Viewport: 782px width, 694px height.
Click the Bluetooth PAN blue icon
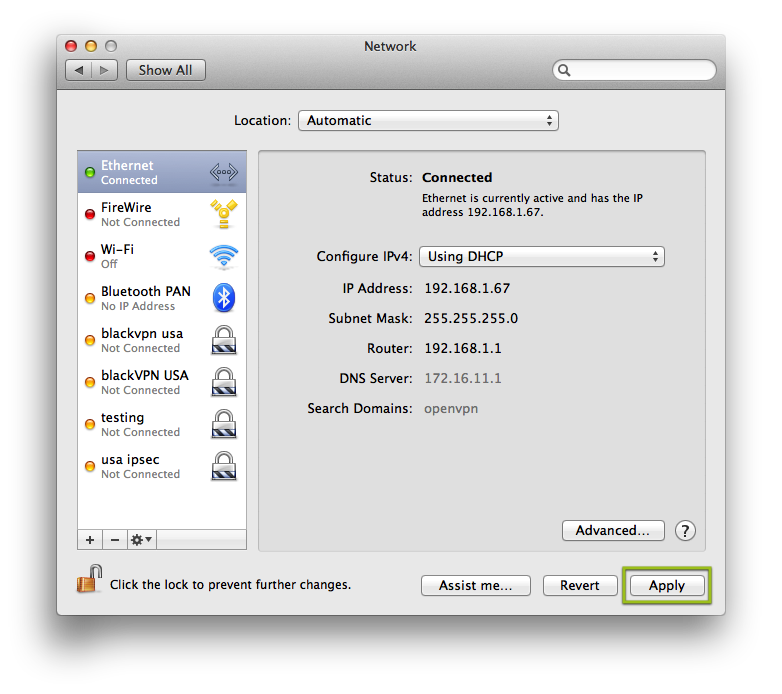click(223, 298)
